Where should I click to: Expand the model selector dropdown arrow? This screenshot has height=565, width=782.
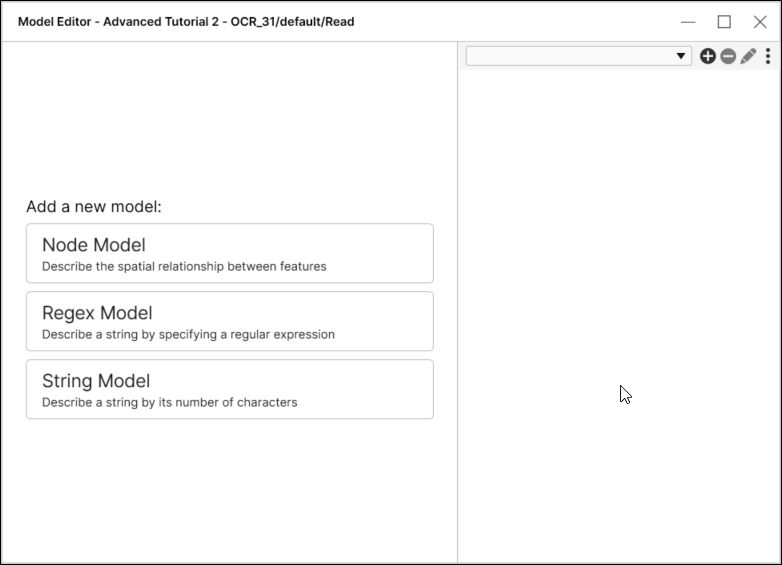[681, 57]
